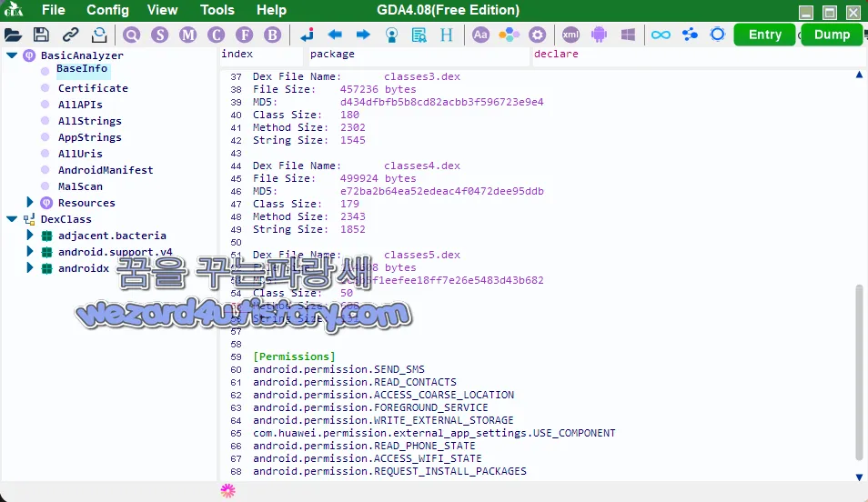The width and height of the screenshot is (868, 502).
Task: Expand the androidx package
Action: (x=30, y=268)
